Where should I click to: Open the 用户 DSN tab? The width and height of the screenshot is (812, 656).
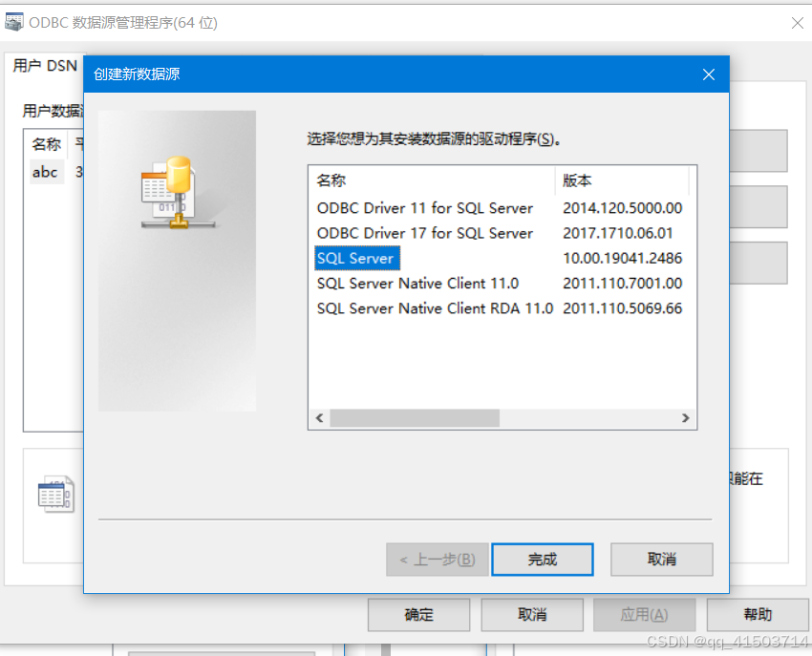[45, 66]
